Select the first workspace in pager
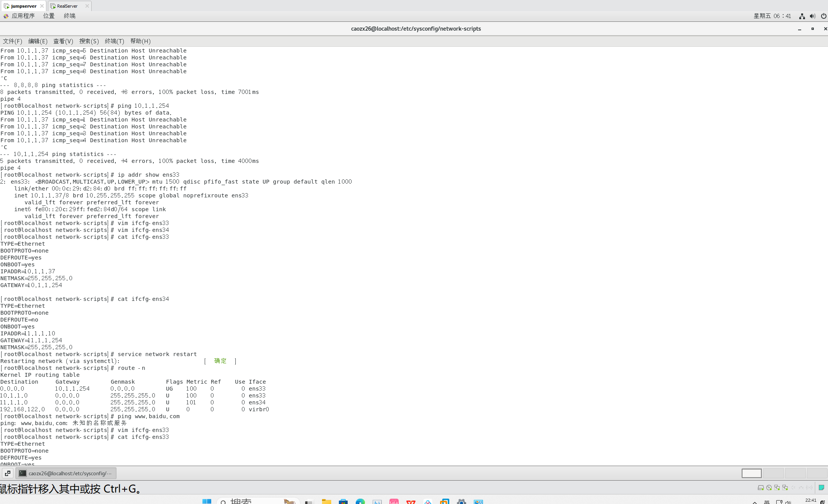This screenshot has height=504, width=828. click(x=751, y=473)
